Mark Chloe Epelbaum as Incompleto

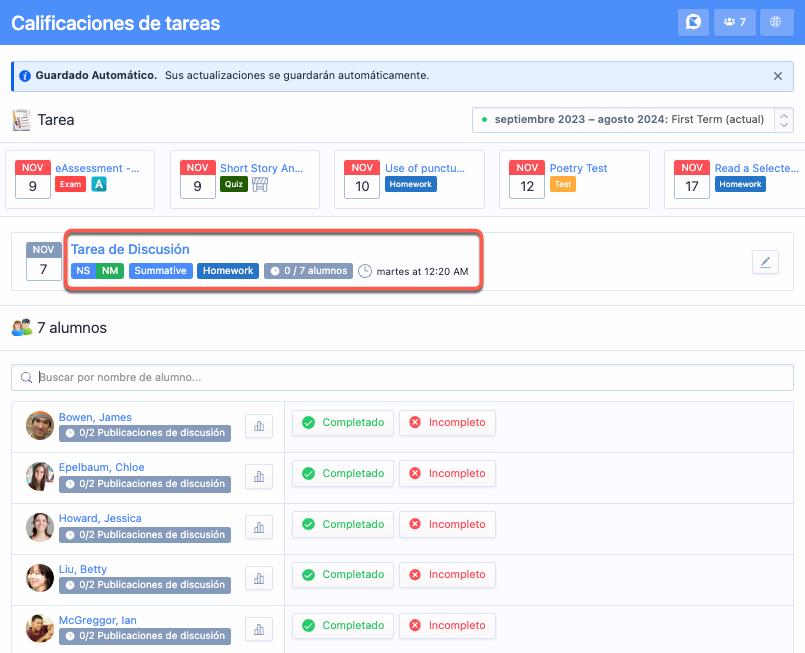(447, 474)
